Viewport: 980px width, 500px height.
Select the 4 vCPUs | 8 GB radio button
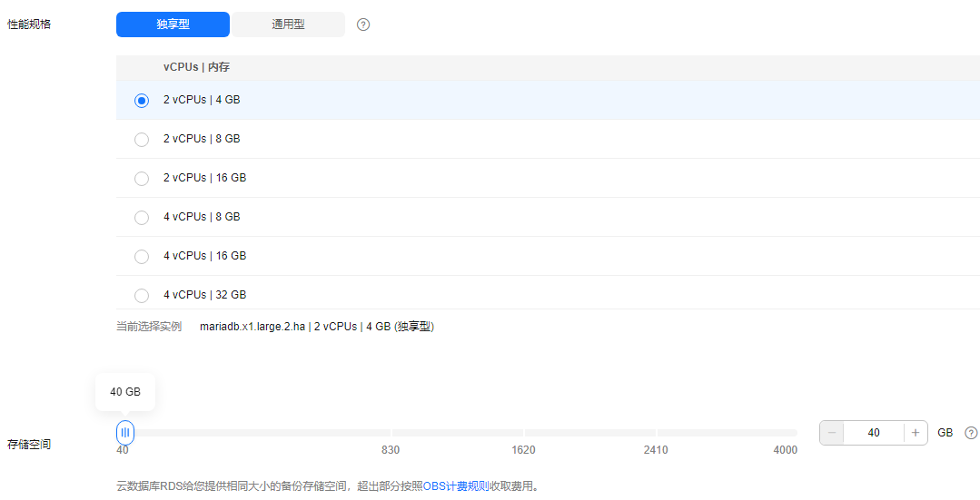click(x=142, y=217)
